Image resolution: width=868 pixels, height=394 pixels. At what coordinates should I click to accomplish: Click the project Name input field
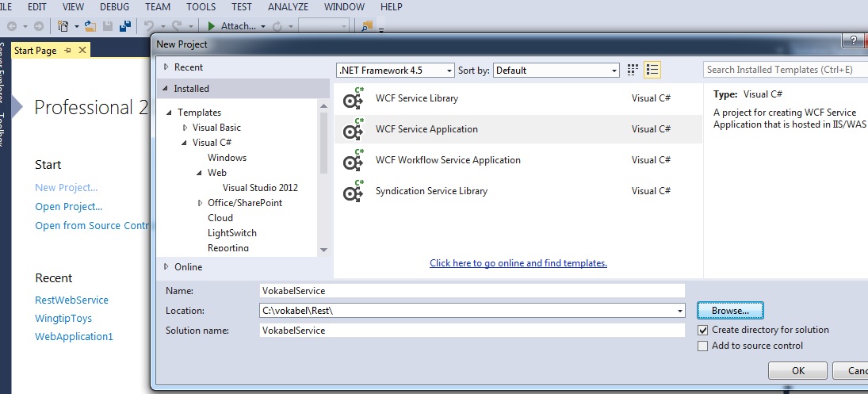[472, 291]
